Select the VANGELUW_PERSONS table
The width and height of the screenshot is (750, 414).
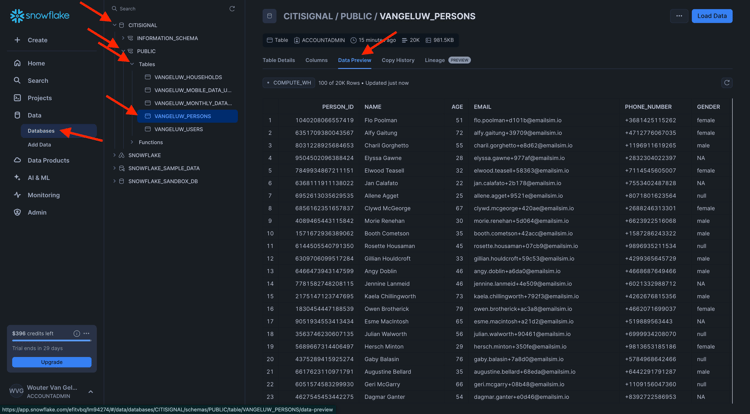(x=188, y=116)
